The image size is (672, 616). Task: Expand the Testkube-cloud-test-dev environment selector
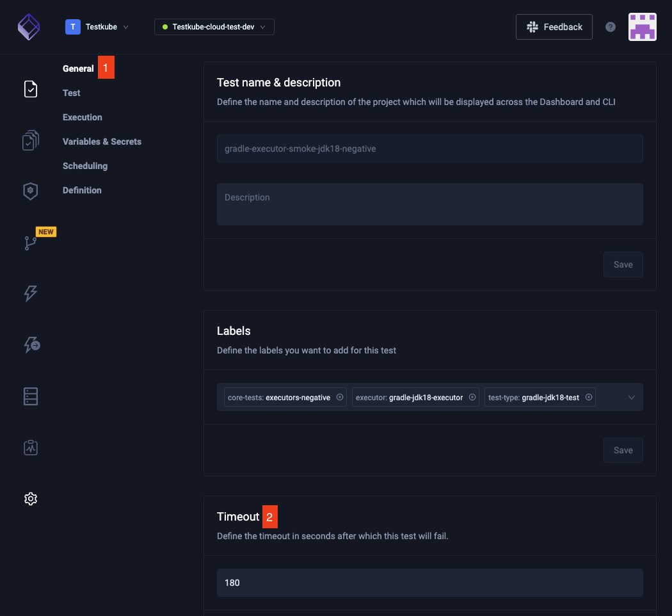[214, 26]
